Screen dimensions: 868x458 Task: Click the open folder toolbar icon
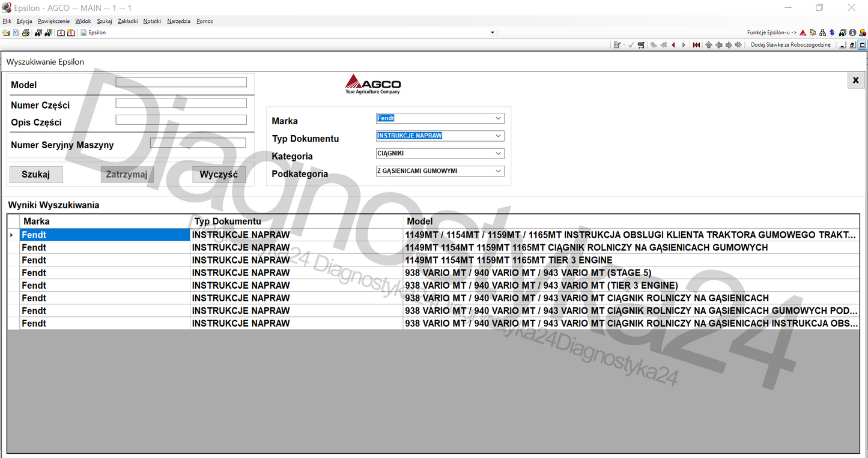click(6, 32)
